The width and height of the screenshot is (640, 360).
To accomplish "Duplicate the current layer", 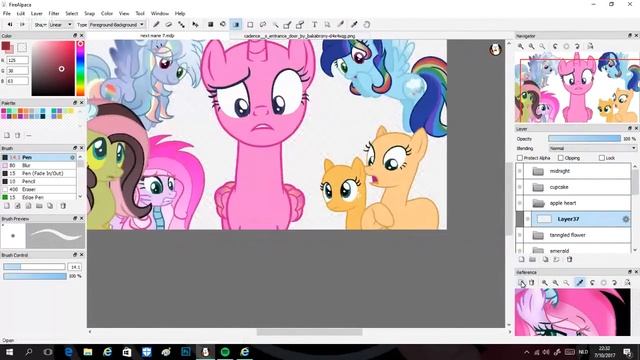I will [x=545, y=259].
